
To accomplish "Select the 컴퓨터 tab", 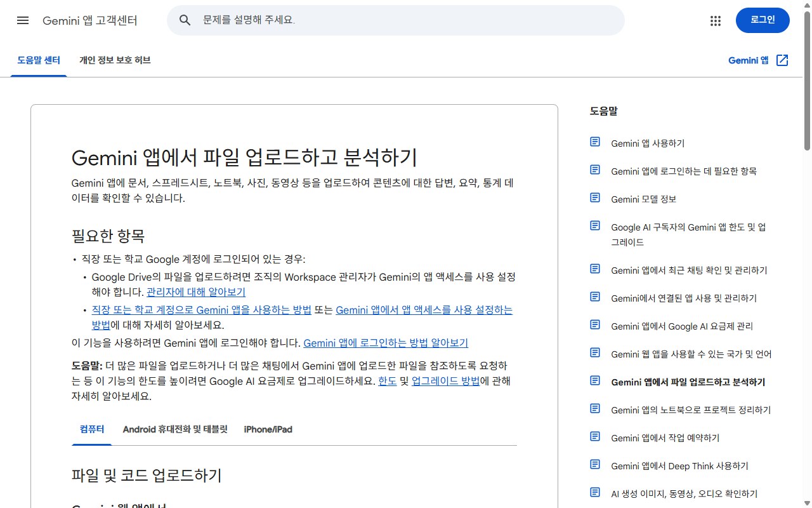I will [92, 429].
